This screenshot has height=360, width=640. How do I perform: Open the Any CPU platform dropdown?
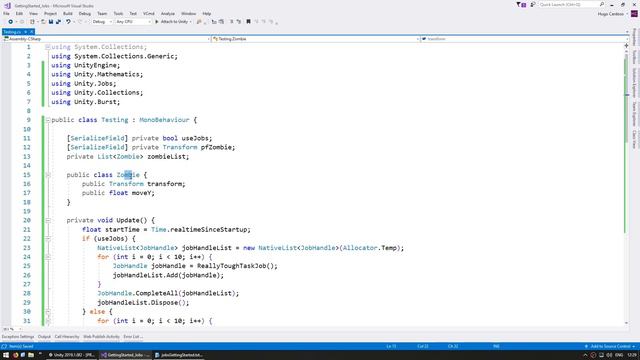[133, 22]
